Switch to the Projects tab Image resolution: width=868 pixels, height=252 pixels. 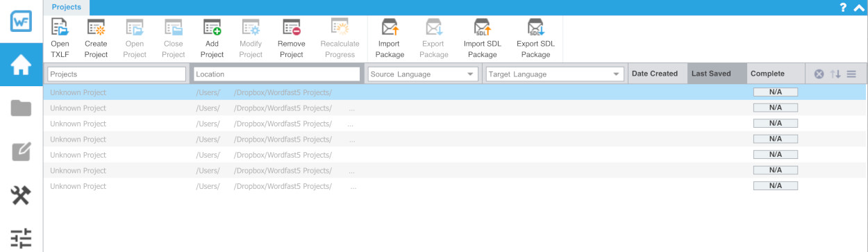click(x=66, y=8)
